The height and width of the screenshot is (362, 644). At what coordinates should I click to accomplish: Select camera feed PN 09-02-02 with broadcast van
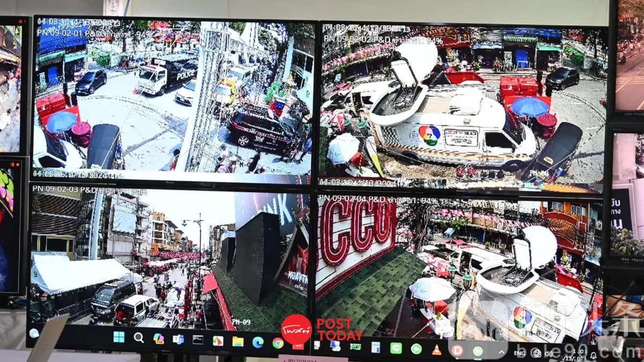tap(462, 107)
